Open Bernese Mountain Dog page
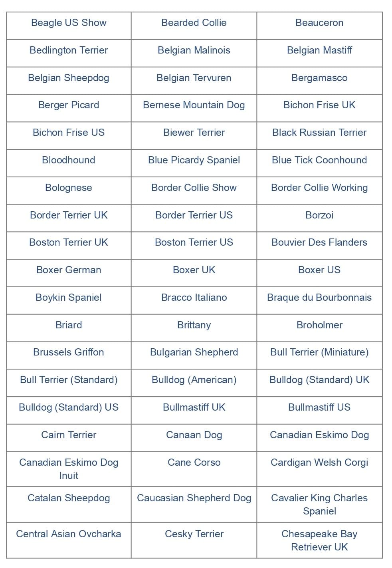The width and height of the screenshot is (392, 568). (194, 105)
